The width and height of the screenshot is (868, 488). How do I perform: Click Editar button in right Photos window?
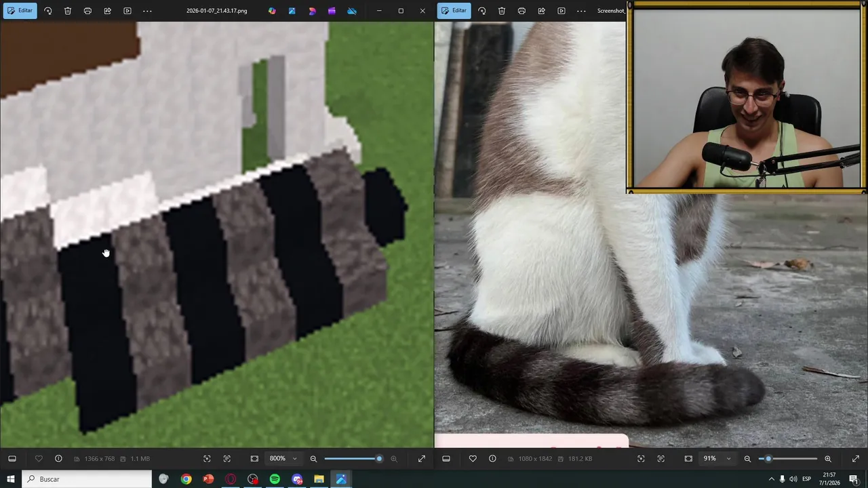454,11
